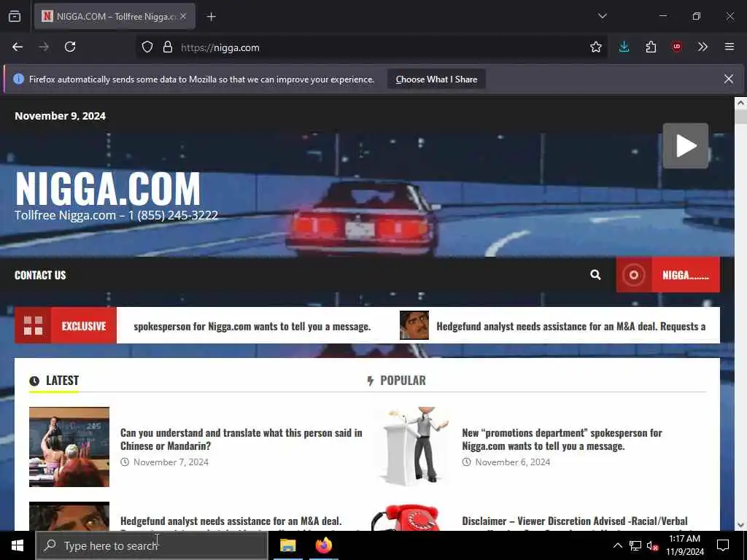The width and height of the screenshot is (747, 560).
Task: Click the November 7, 2024 post date
Action: [x=171, y=462]
